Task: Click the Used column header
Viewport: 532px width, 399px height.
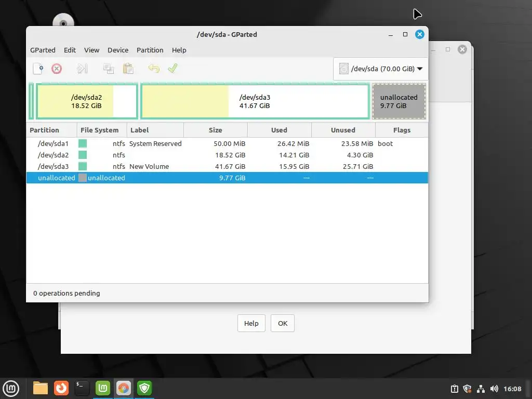Action: tap(280, 130)
